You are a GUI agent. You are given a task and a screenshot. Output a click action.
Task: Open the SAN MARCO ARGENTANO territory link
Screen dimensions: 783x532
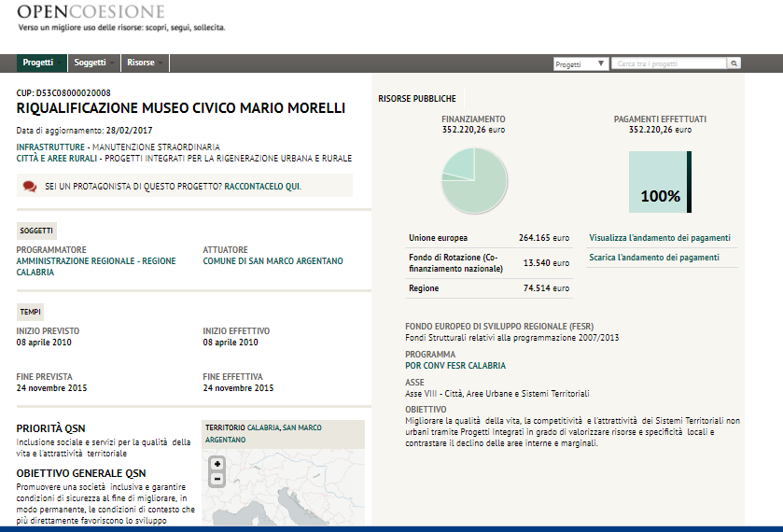click(263, 434)
